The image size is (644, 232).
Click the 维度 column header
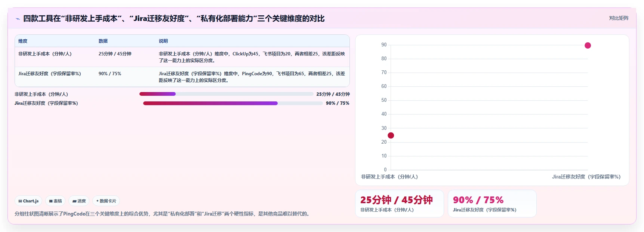[x=23, y=41]
